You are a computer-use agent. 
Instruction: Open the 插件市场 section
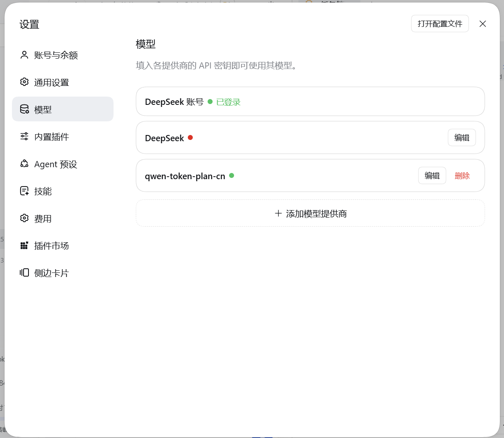pos(63,246)
